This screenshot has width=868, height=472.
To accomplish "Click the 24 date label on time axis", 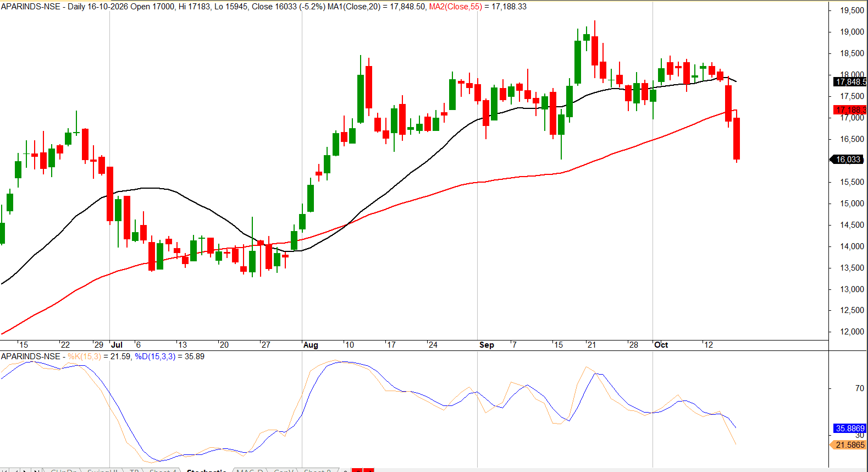I will pos(433,345).
